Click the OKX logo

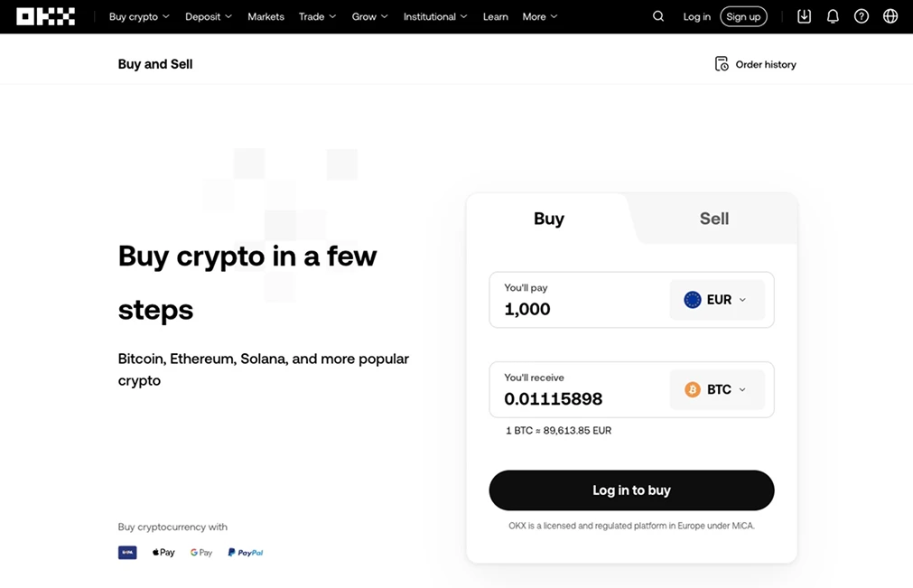tap(45, 16)
